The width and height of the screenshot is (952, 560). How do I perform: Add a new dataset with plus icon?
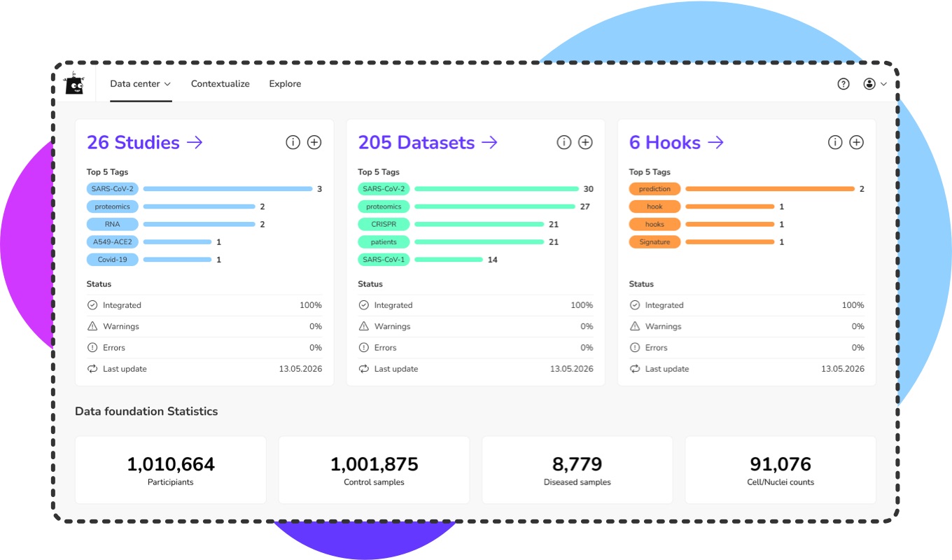(x=585, y=142)
